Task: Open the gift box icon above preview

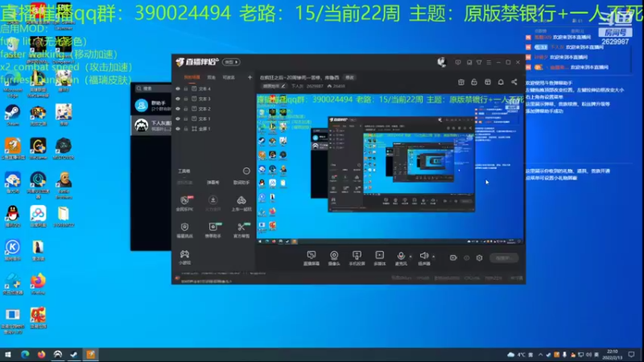Action: (461, 82)
